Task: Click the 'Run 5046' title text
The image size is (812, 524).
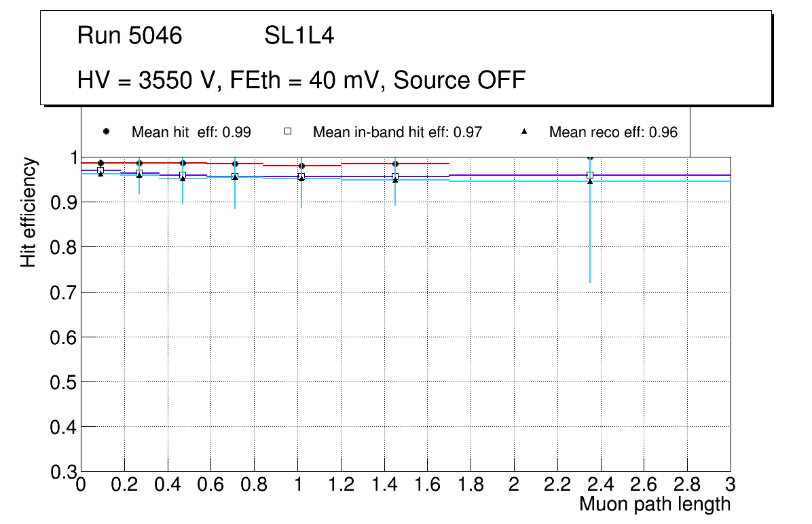Action: [x=130, y=36]
